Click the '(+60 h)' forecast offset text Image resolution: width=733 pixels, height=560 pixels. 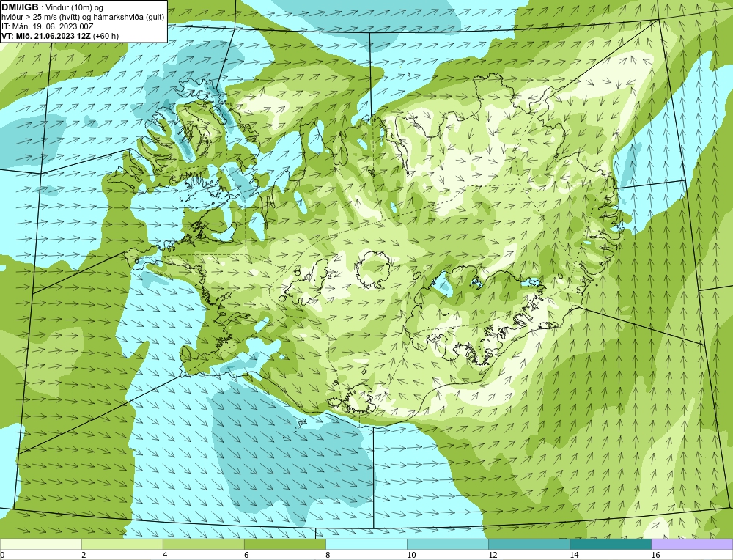[x=106, y=36]
